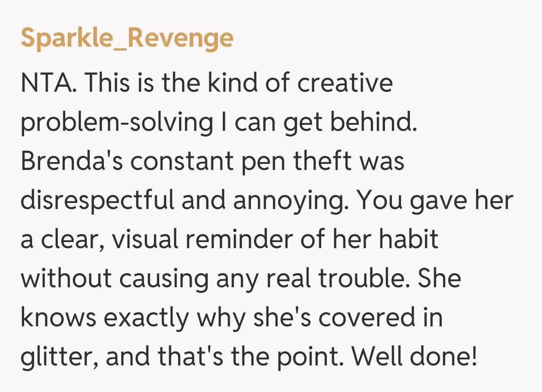
Task: Open the Sparkle_Revenge user profile
Action: click(x=127, y=38)
